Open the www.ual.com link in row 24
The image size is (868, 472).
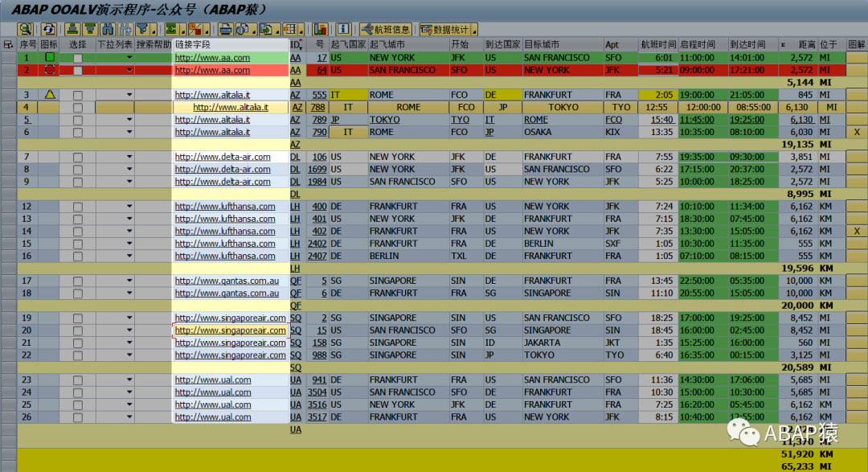click(x=212, y=392)
